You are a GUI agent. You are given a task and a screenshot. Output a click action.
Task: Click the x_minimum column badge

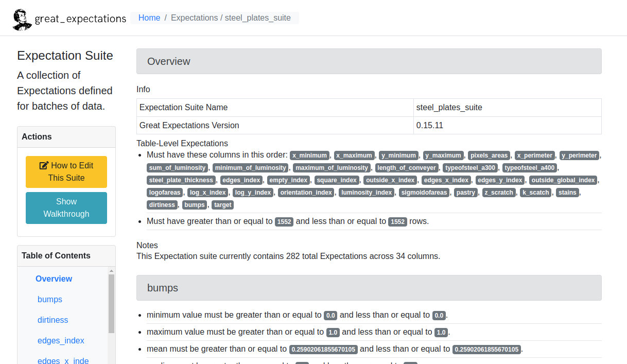pyautogui.click(x=310, y=155)
